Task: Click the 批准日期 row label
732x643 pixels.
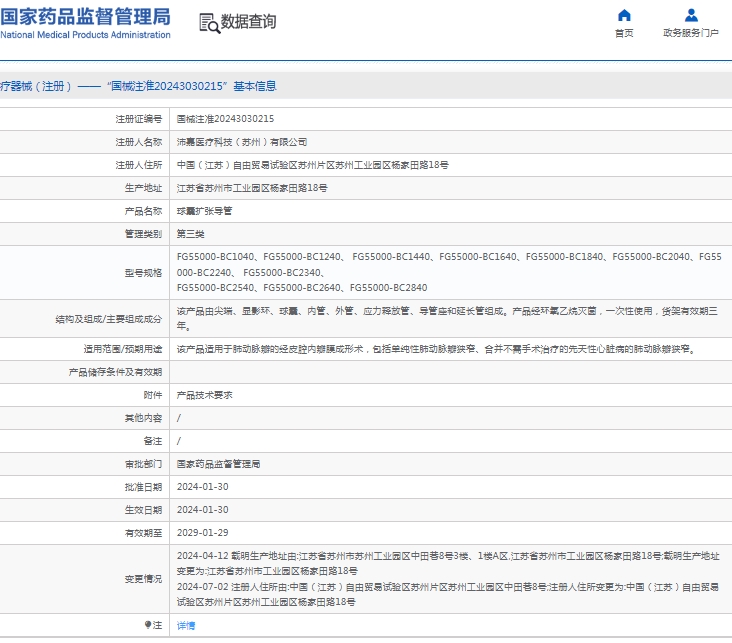Action: [143, 487]
